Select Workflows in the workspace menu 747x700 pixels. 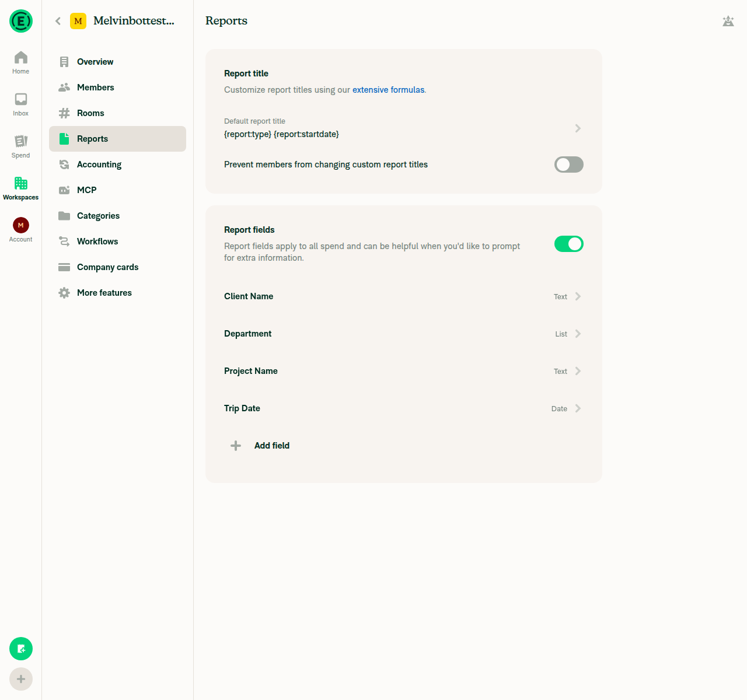click(x=117, y=242)
